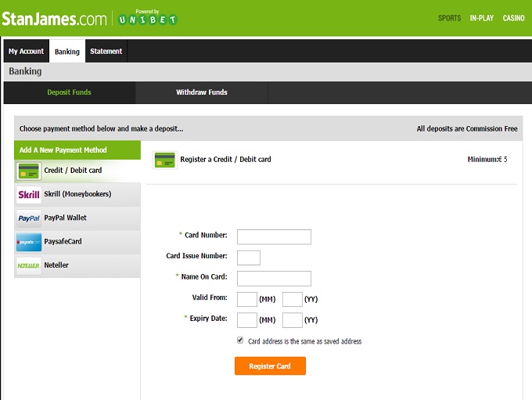Screen dimensions: 532x400
Task: Switch to the Statement tab
Action: (x=106, y=52)
